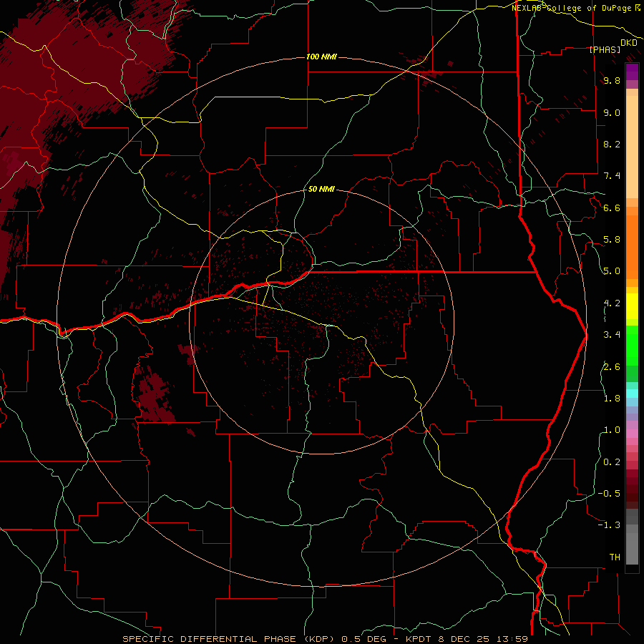Click the 0.2 scale value
The height and width of the screenshot is (644, 644).
(x=612, y=462)
